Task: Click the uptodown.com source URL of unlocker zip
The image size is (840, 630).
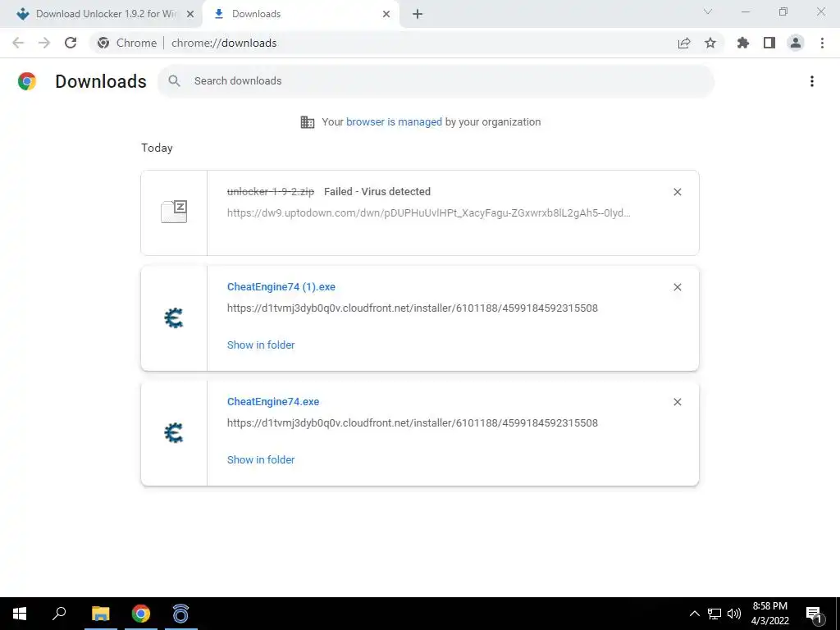Action: pyautogui.click(x=428, y=212)
